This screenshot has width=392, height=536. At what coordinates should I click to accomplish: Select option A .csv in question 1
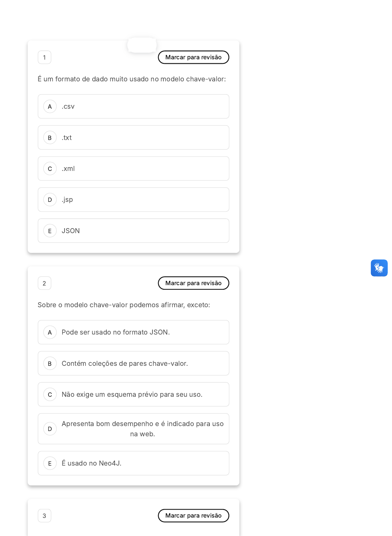click(133, 106)
